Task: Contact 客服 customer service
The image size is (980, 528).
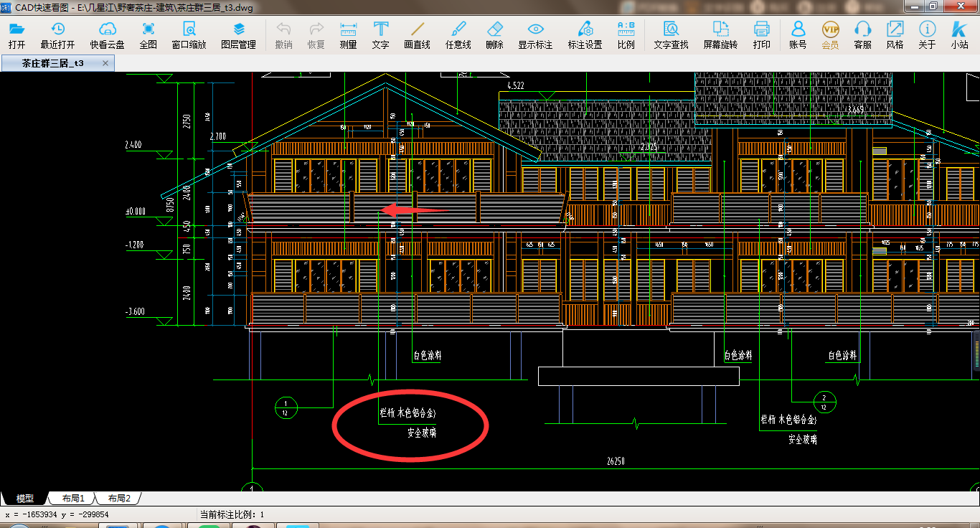Action: coord(863,35)
